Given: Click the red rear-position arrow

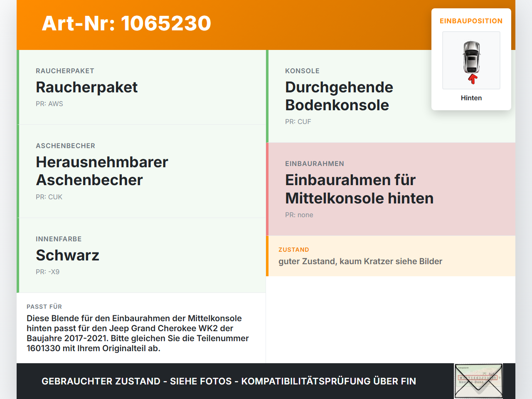Looking at the screenshot, I should point(472,79).
